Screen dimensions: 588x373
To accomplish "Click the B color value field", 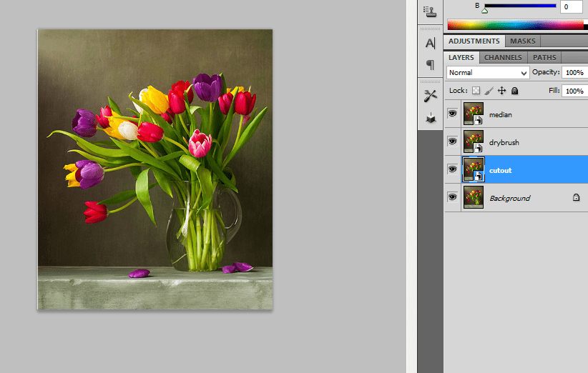I will pyautogui.click(x=572, y=6).
